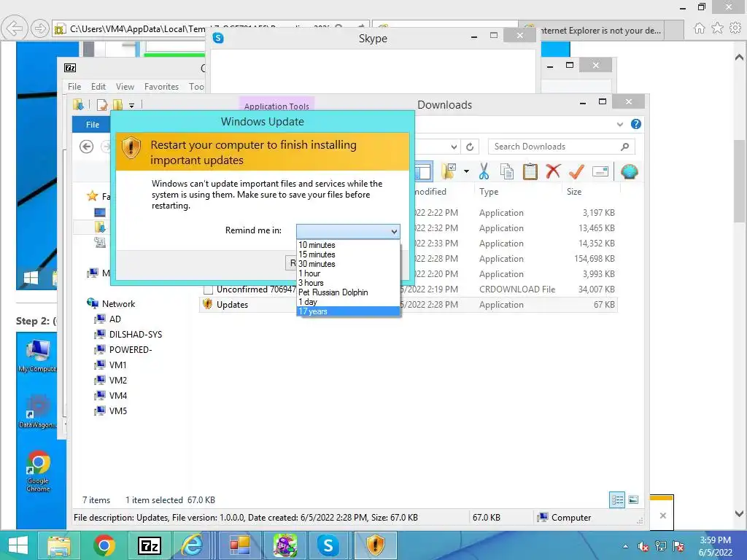Open address bar history dropdown
747x560 pixels.
[454, 147]
